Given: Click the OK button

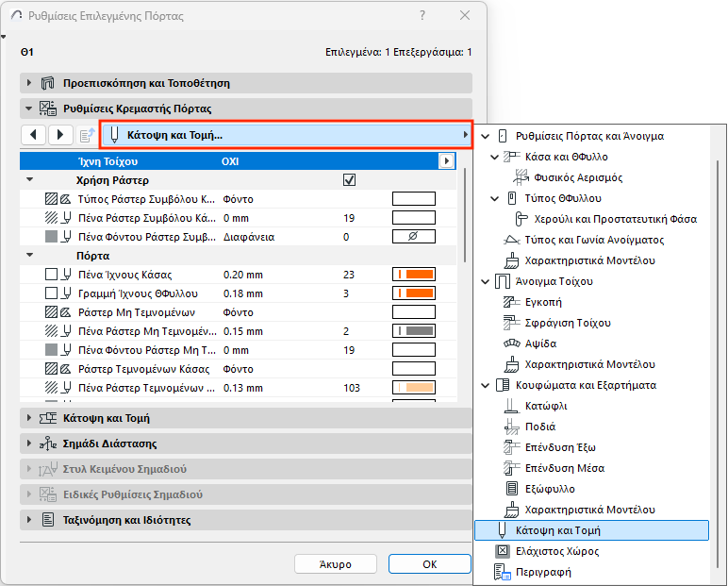Looking at the screenshot, I should [429, 564].
